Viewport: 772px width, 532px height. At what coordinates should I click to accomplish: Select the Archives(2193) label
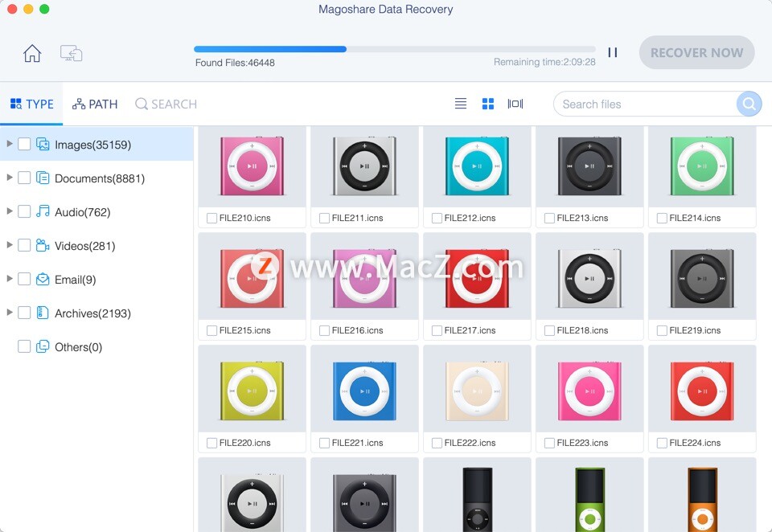pos(92,313)
